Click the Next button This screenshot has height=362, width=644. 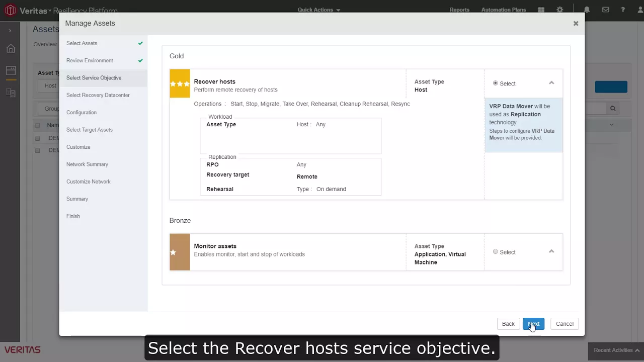533,324
